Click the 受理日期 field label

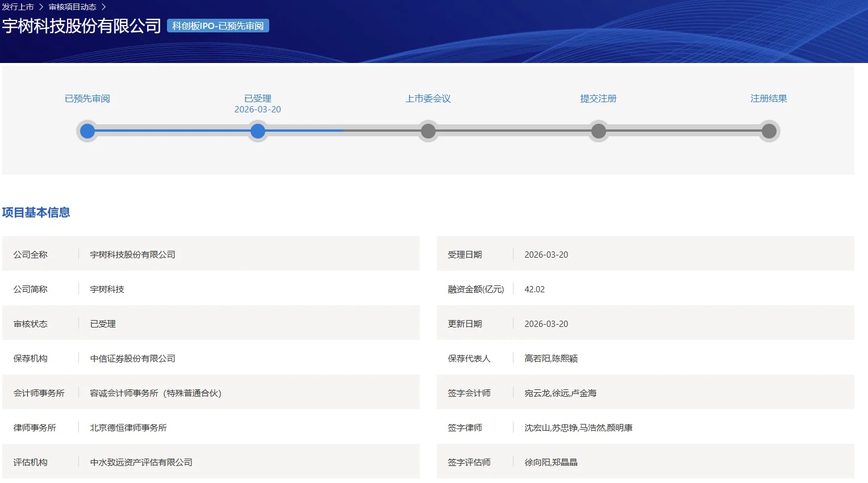click(x=465, y=255)
